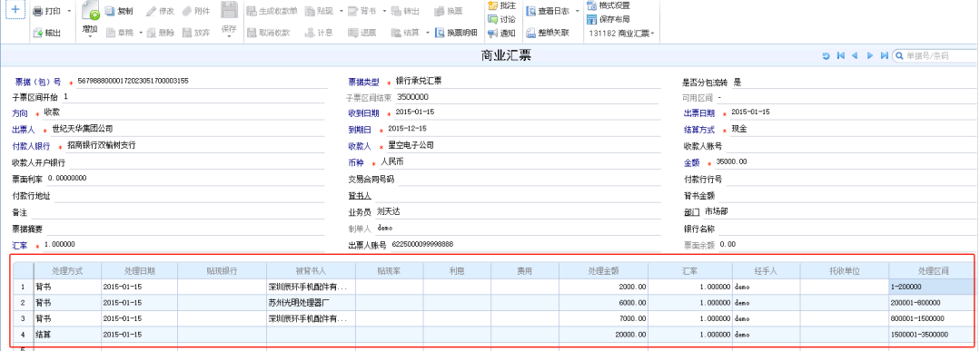
Task: Click the 删除 delete icon
Action: pyautogui.click(x=152, y=33)
